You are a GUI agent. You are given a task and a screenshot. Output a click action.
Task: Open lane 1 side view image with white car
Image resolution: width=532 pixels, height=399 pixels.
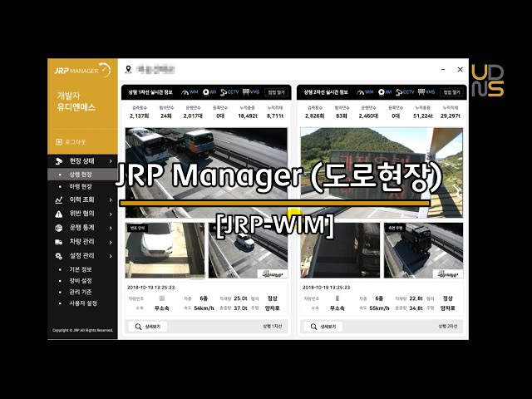(x=248, y=250)
